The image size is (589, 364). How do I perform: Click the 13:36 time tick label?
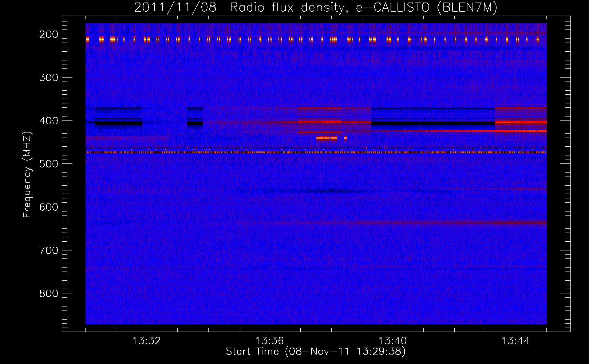coord(269,341)
